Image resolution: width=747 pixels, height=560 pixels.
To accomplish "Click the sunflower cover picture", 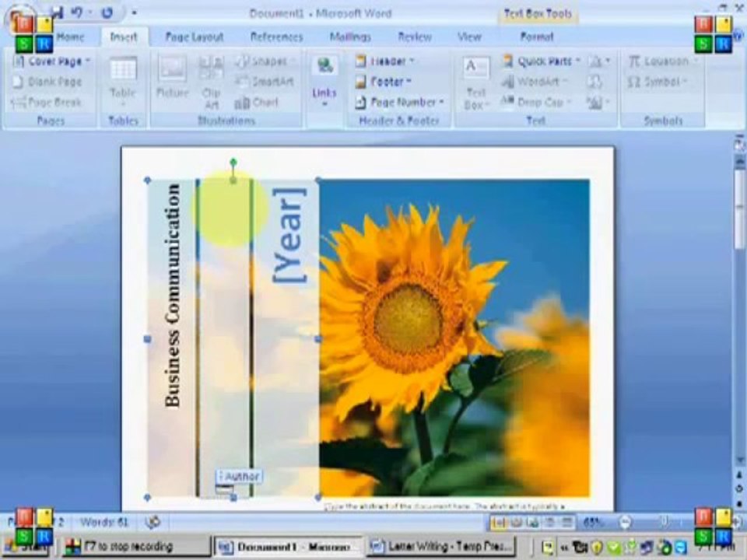I will [454, 338].
